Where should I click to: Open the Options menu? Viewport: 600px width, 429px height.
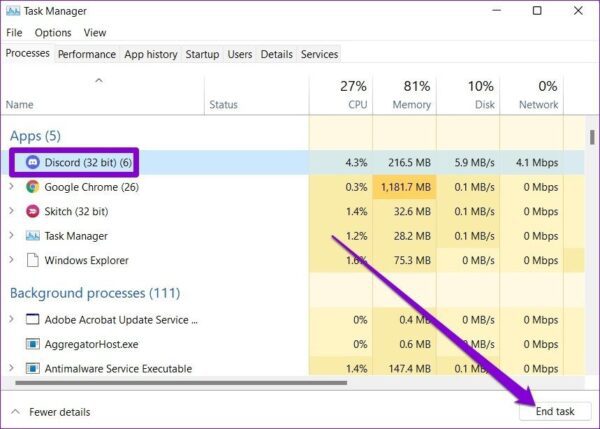(53, 33)
